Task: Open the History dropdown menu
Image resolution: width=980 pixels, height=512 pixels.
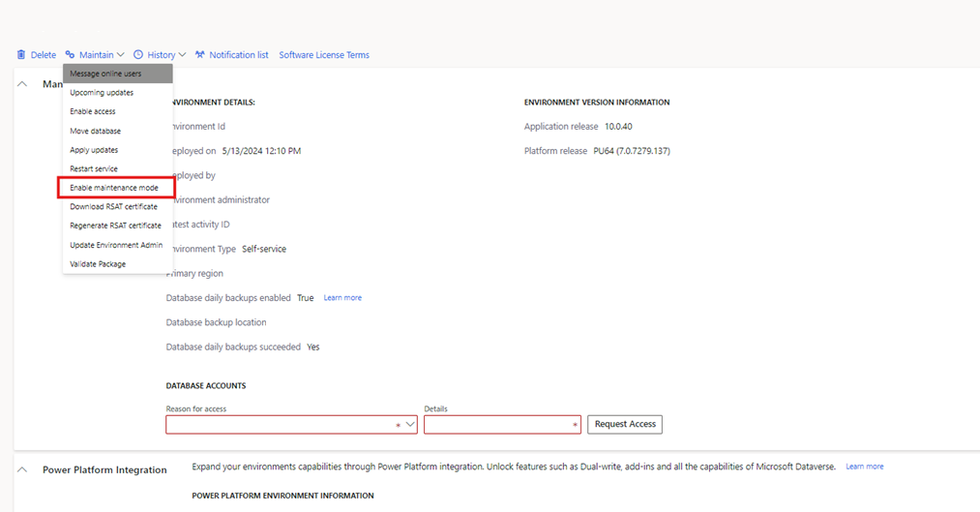Action: coord(161,55)
